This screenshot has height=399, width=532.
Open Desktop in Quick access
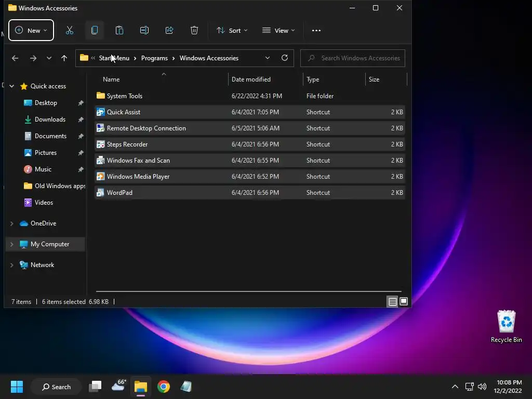click(46, 103)
